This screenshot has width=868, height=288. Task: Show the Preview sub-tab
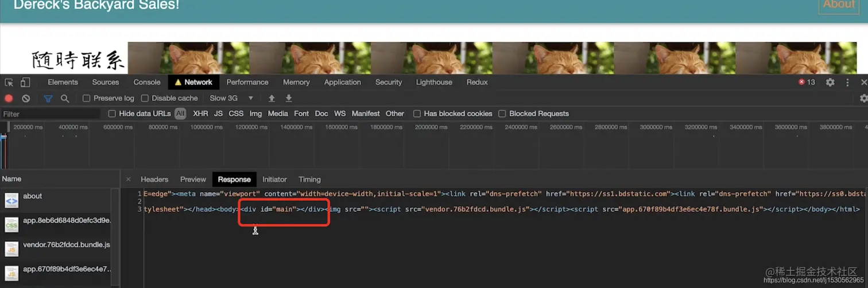[x=193, y=180]
